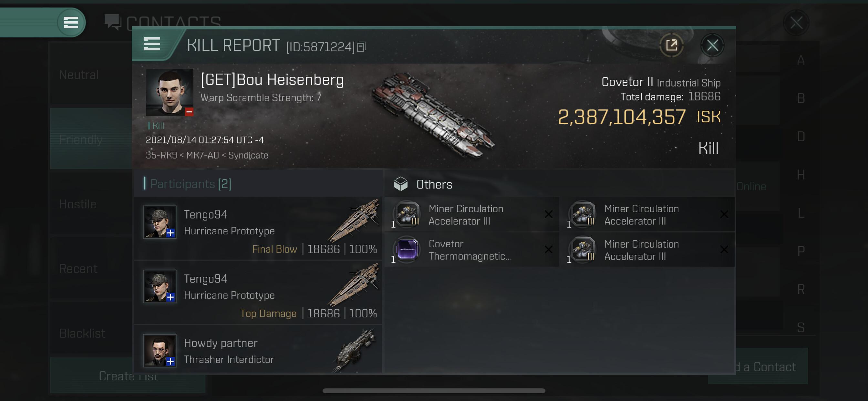Click the chat bubble Contacts icon
The image size is (868, 401).
113,22
